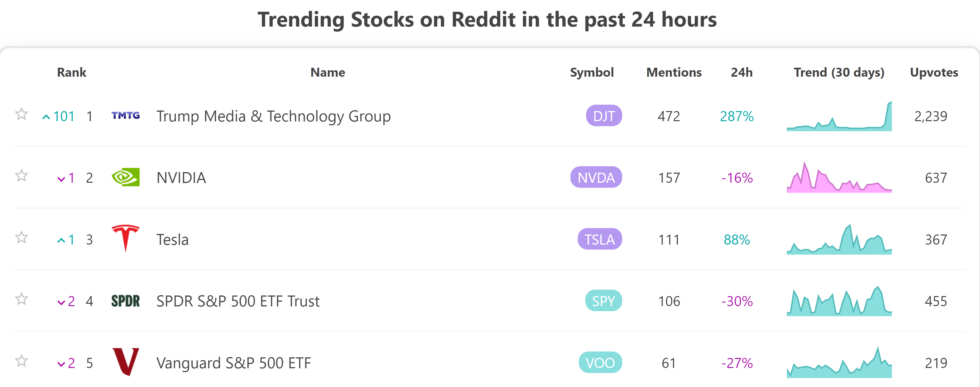Click the green NVIDIA logo
980x387 pixels.
(126, 177)
